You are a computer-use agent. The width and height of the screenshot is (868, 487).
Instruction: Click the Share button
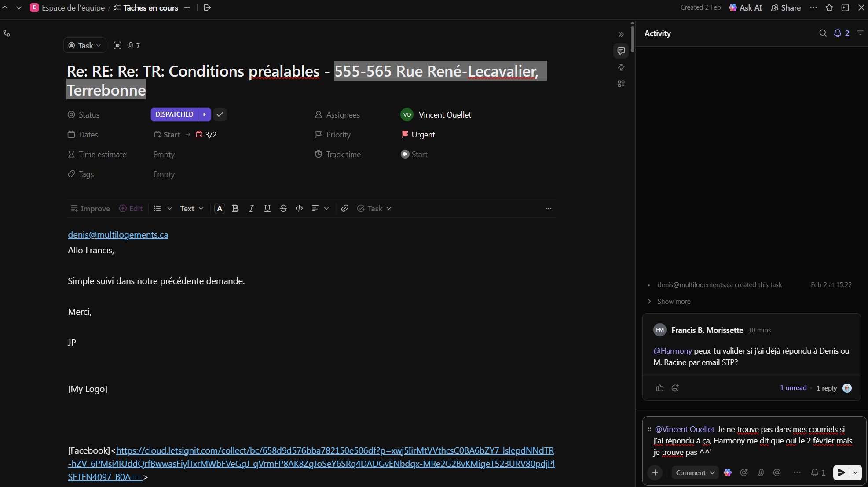pos(786,7)
